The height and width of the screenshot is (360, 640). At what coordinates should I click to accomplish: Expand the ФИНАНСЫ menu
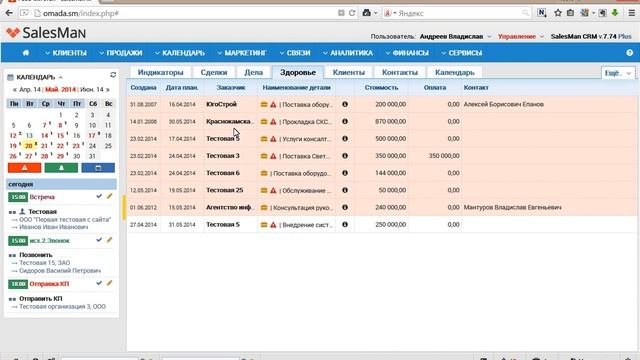point(407,53)
